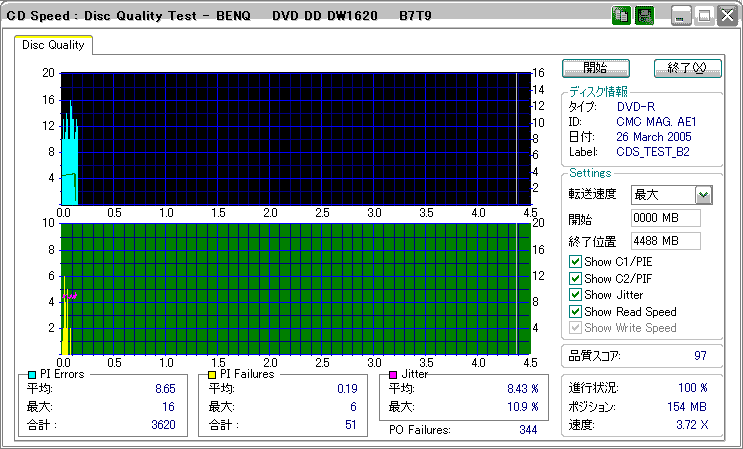Toggle Show C1/PIE checkbox
This screenshot has height=449, width=743.
pos(575,261)
